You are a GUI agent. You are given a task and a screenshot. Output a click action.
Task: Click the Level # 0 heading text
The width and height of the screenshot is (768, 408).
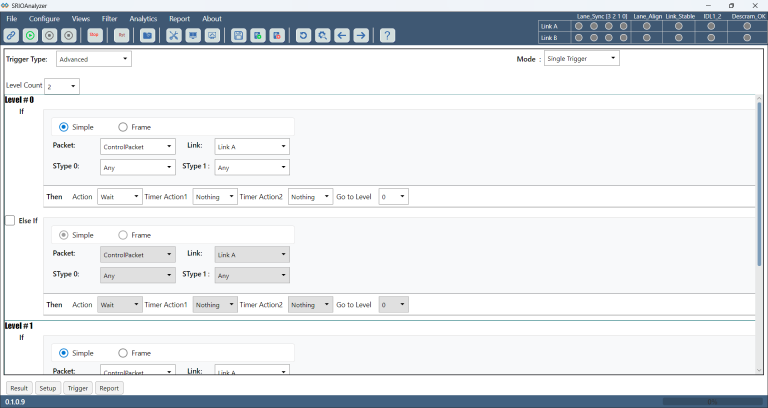pos(20,100)
